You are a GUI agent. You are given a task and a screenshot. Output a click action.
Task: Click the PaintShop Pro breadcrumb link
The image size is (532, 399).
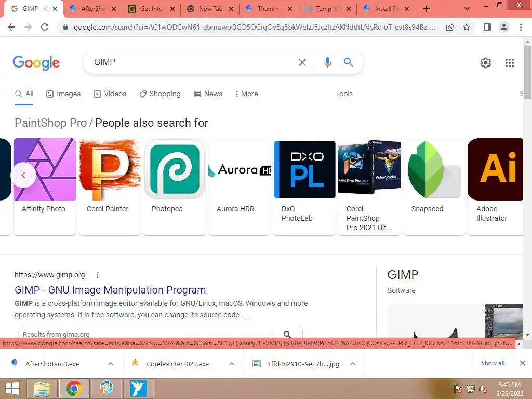pyautogui.click(x=50, y=123)
